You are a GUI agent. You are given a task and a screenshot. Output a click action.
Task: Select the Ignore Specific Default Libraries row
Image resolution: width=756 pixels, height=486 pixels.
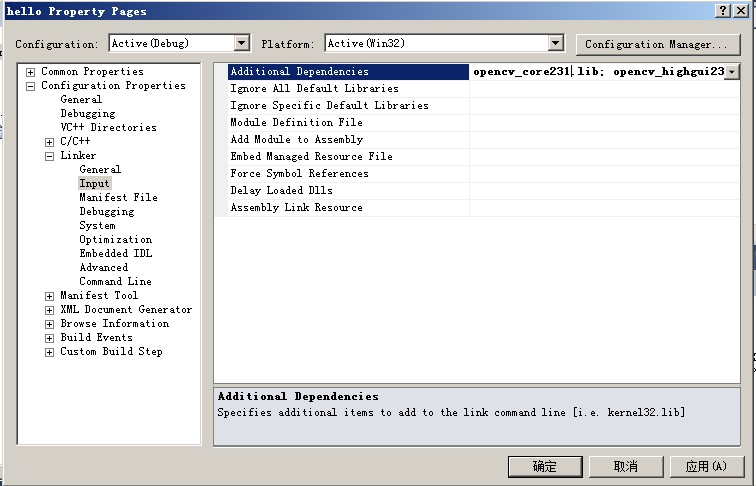tap(348, 106)
